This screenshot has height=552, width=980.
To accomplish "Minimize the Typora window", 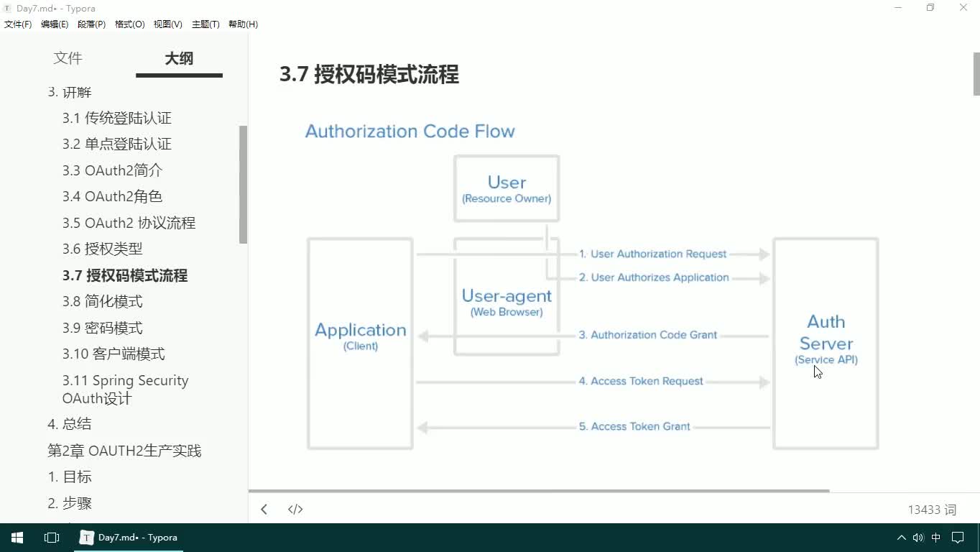I will [898, 8].
